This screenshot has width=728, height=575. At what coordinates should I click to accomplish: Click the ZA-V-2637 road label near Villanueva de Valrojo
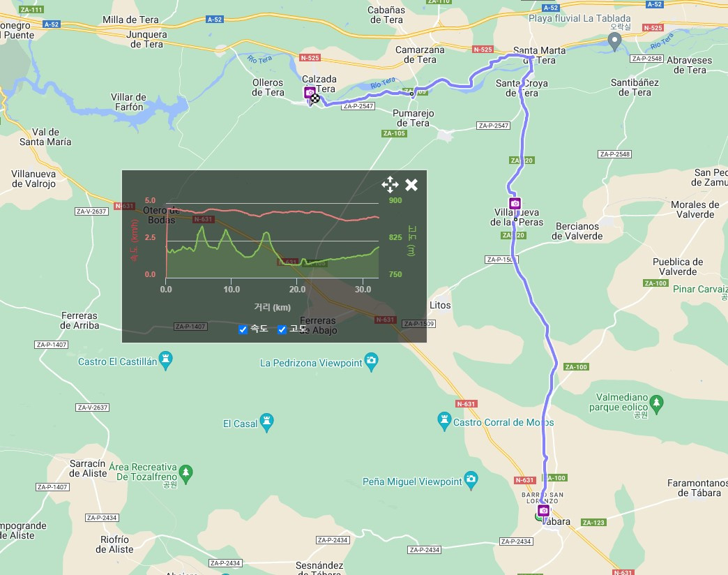pyautogui.click(x=91, y=211)
